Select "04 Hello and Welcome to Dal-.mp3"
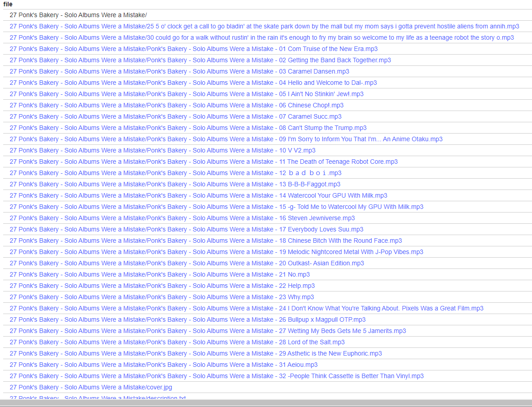 [193, 83]
